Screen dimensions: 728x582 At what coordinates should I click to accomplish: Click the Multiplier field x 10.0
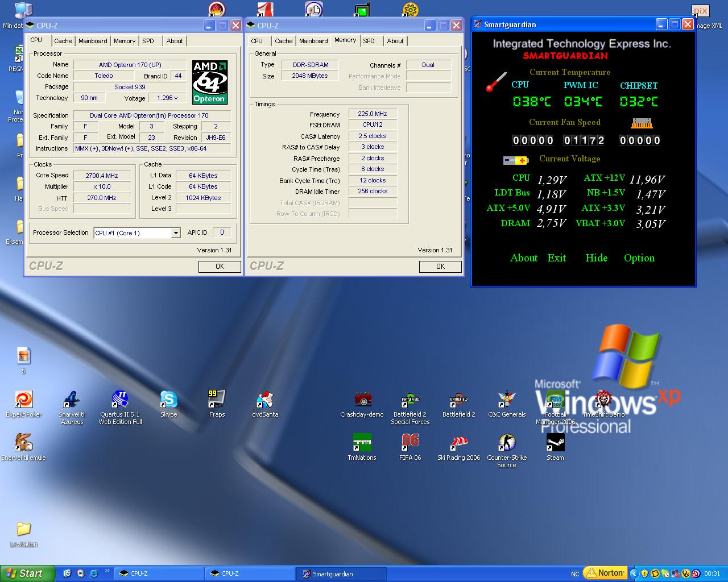click(102, 187)
